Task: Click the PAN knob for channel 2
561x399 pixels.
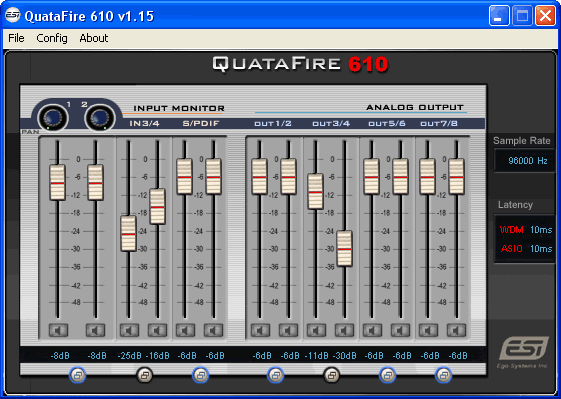Action: tap(100, 117)
